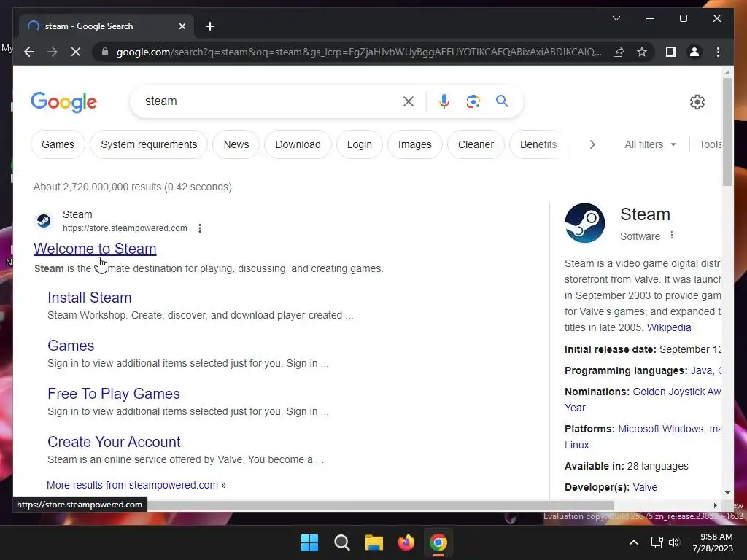The width and height of the screenshot is (747, 560).
Task: Close the steam Google Search tab
Action: click(x=182, y=26)
